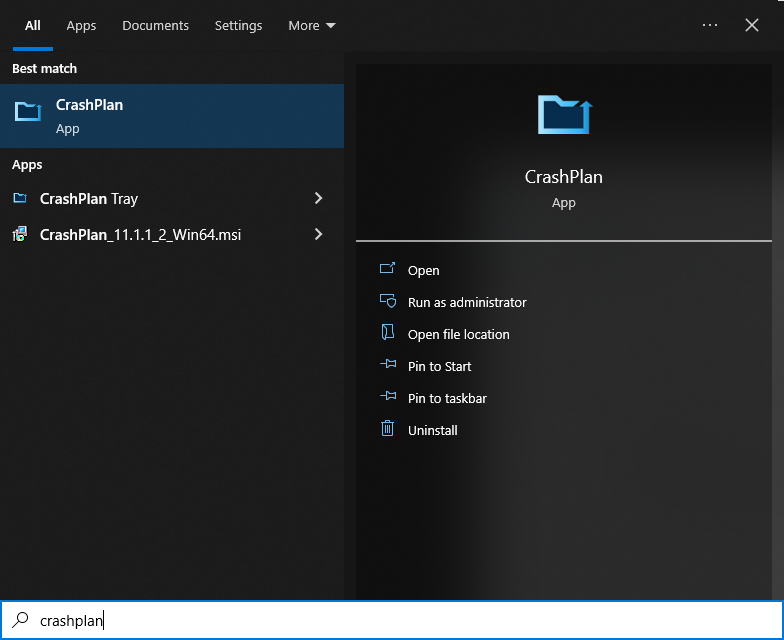Open the three-dot options menu
Viewport: 784px width, 640px height.
[710, 25]
